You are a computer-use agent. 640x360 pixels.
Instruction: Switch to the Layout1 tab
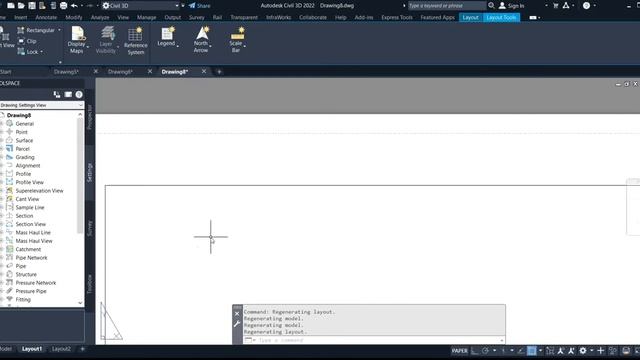[32, 349]
